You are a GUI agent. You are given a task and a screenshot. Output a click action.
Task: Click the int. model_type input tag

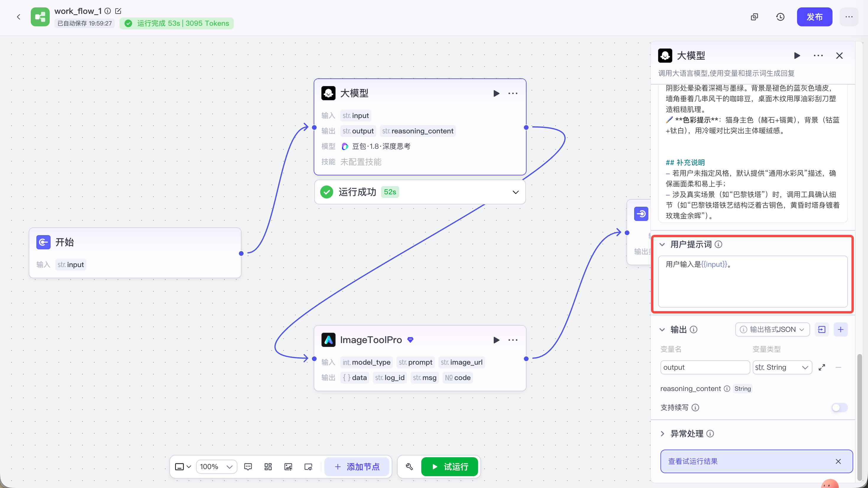pos(367,362)
